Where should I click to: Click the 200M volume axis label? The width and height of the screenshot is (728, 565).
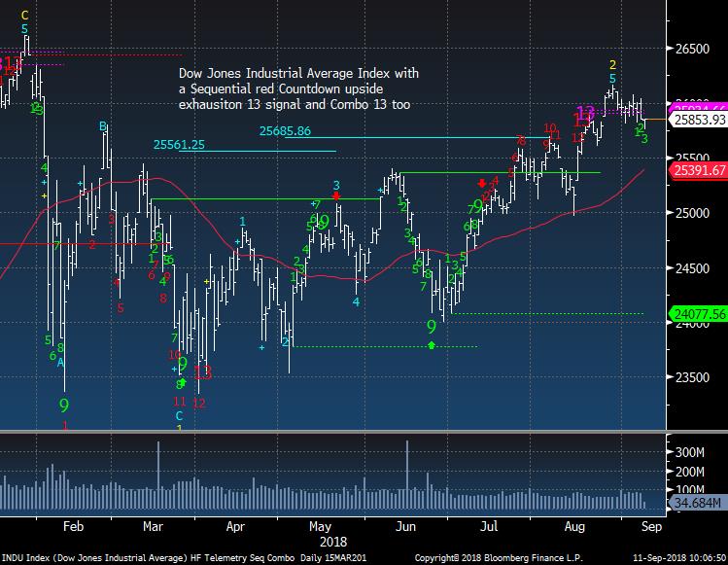click(690, 472)
